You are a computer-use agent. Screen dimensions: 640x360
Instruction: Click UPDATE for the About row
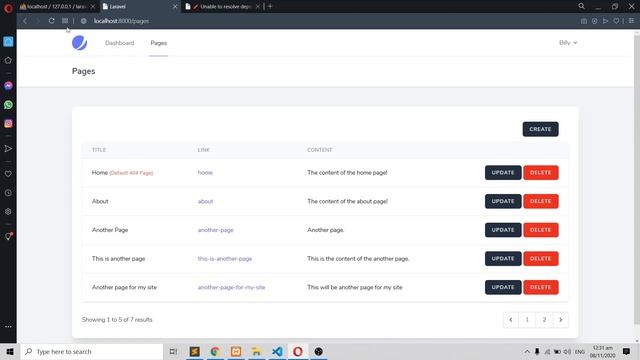tap(503, 201)
